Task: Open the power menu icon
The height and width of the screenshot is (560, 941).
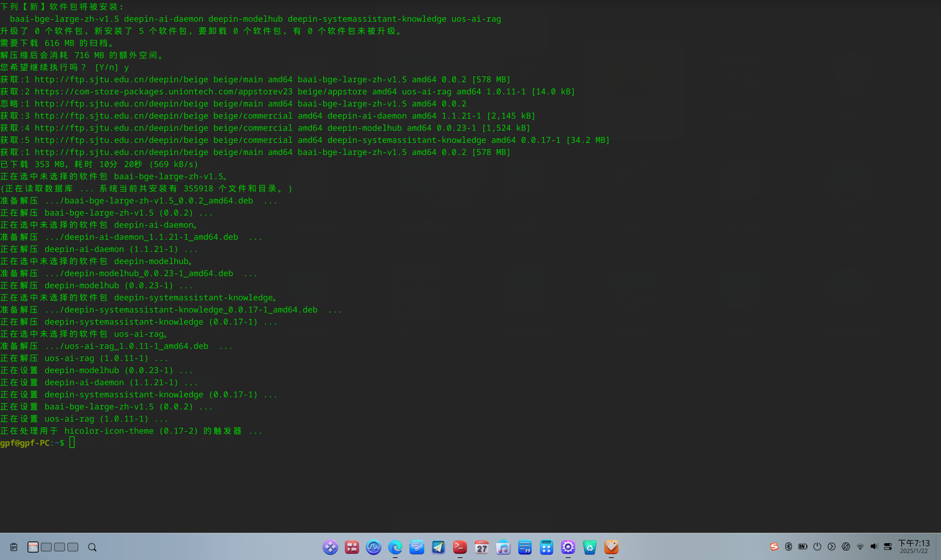Action: 817,546
